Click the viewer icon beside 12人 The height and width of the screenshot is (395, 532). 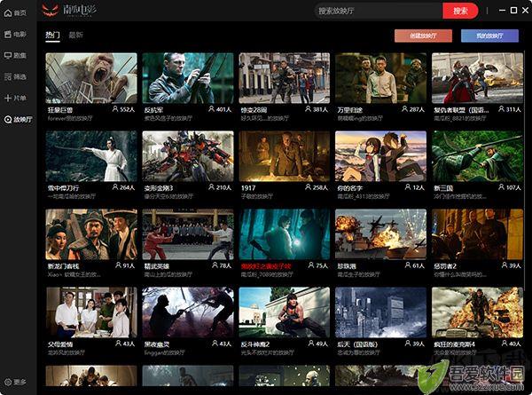click(408, 187)
